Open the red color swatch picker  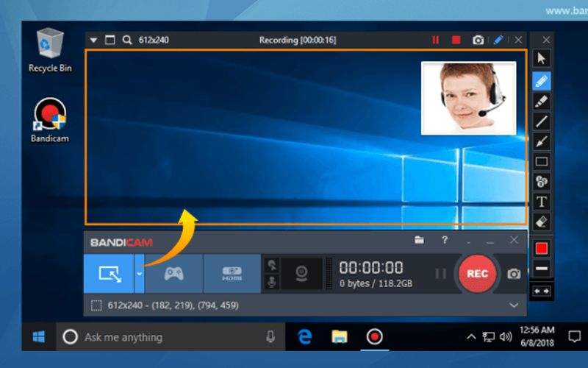click(542, 248)
